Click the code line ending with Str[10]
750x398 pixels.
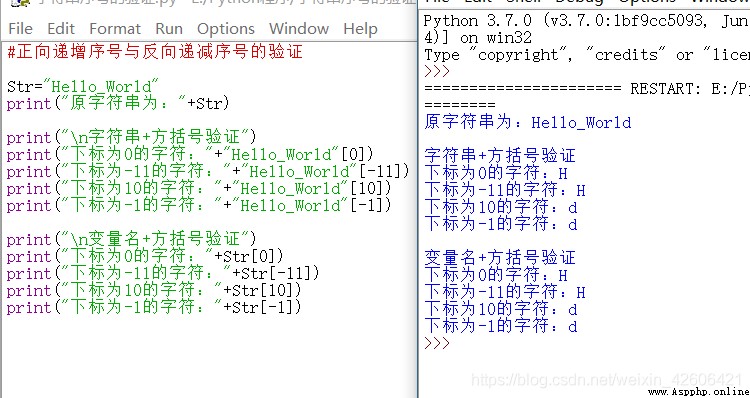click(154, 290)
